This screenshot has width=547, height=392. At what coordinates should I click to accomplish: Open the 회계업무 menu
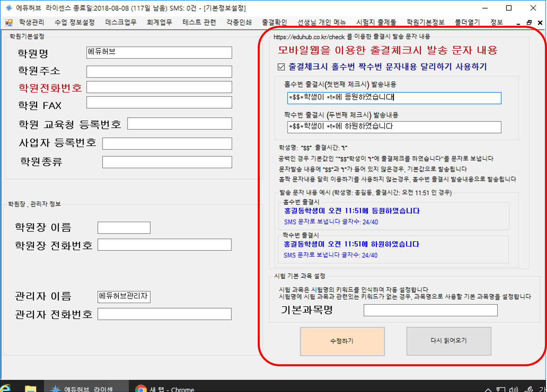click(x=159, y=22)
